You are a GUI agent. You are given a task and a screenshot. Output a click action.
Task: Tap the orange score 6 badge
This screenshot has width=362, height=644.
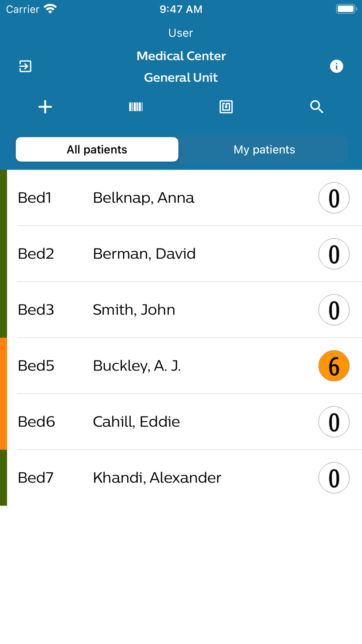(334, 366)
